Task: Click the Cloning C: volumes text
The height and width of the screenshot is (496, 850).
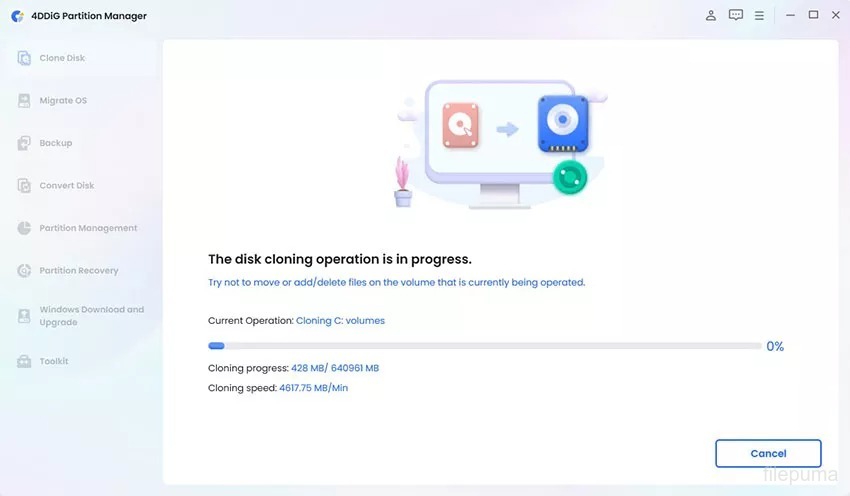Action: point(340,320)
